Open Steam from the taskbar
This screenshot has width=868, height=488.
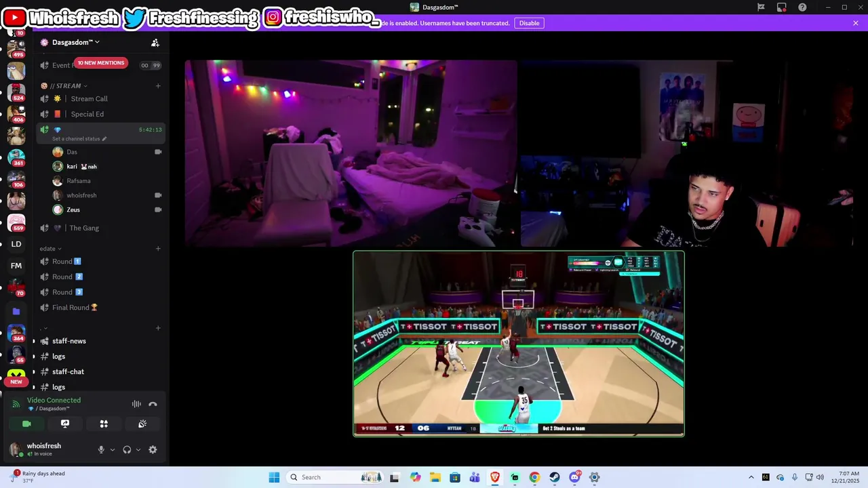555,477
